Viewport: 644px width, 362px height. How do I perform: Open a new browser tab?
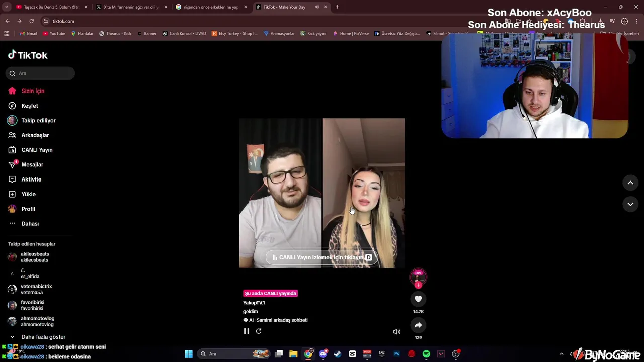337,7
